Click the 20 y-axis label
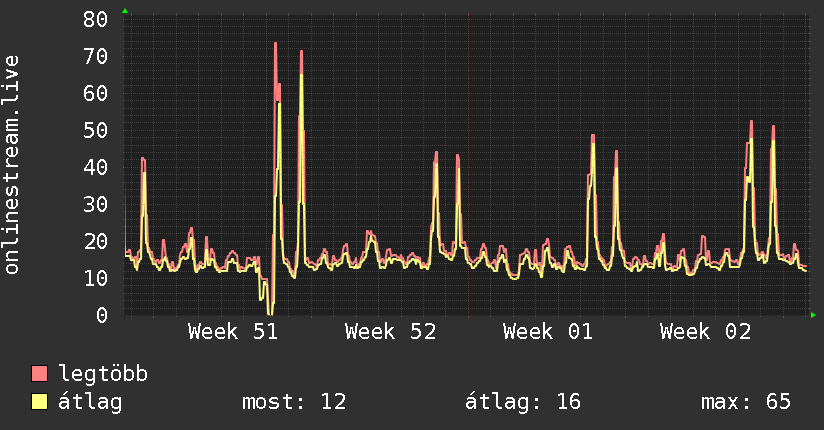 [95, 242]
